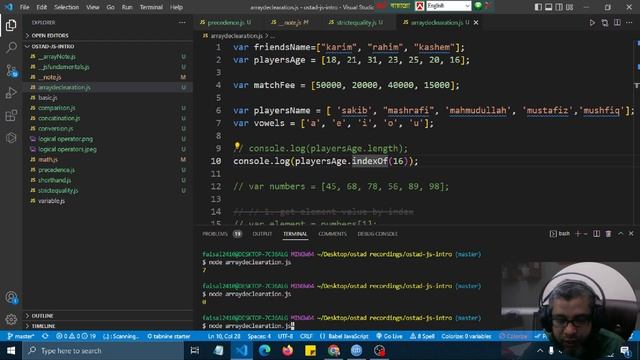Viewport: 640px width, 360px height.
Task: Click Spaces: 4 indentation setting
Action: pos(259,336)
